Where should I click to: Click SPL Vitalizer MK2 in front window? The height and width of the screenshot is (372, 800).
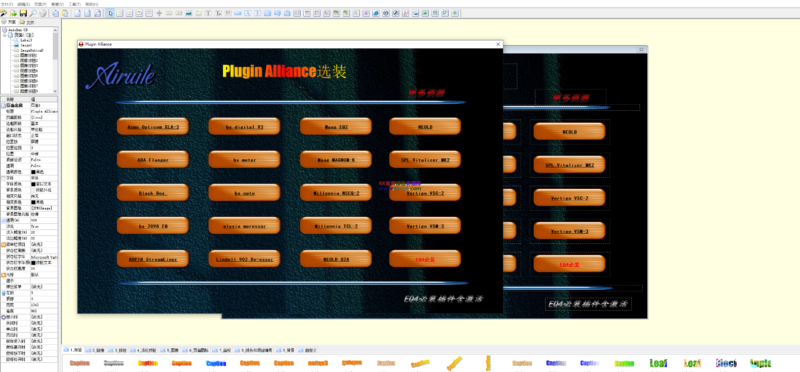(x=424, y=159)
